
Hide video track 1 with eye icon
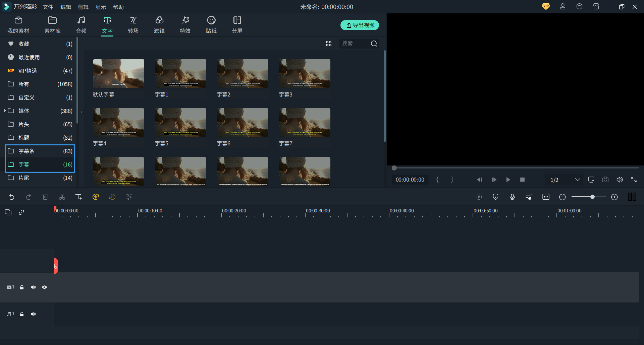coord(44,287)
